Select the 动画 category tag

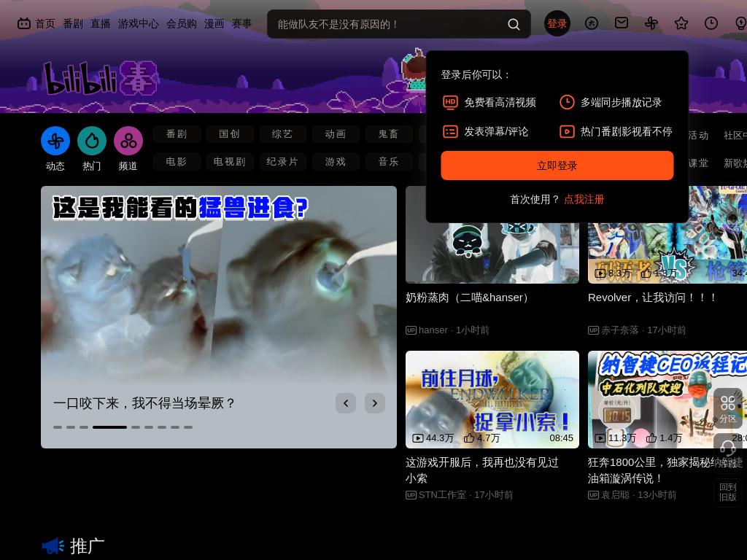(336, 134)
